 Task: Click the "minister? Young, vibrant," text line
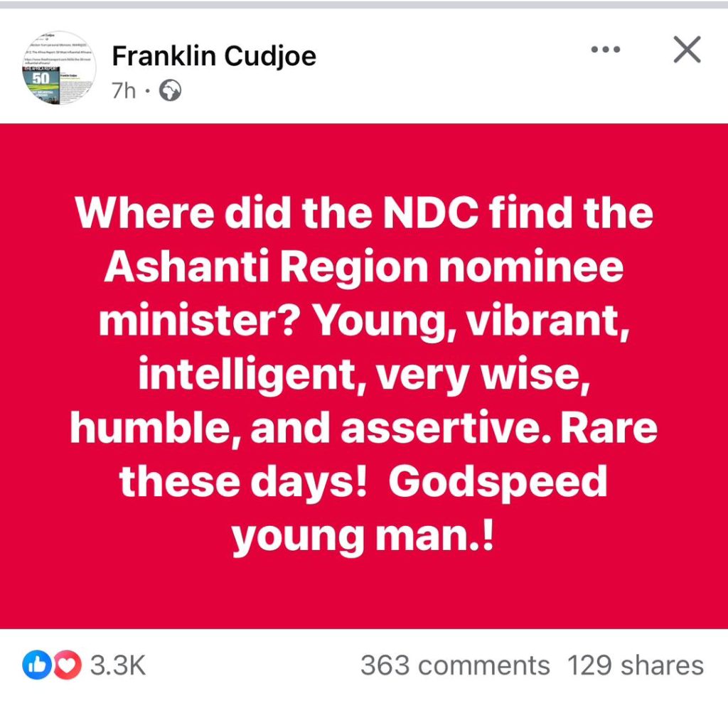point(364,322)
